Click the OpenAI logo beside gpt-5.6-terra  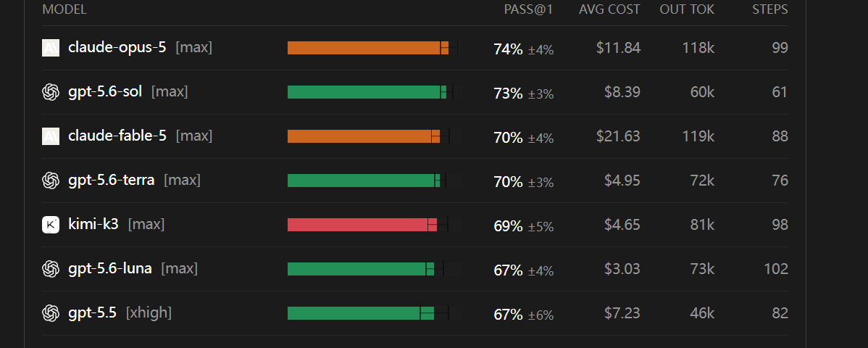pyautogui.click(x=51, y=181)
